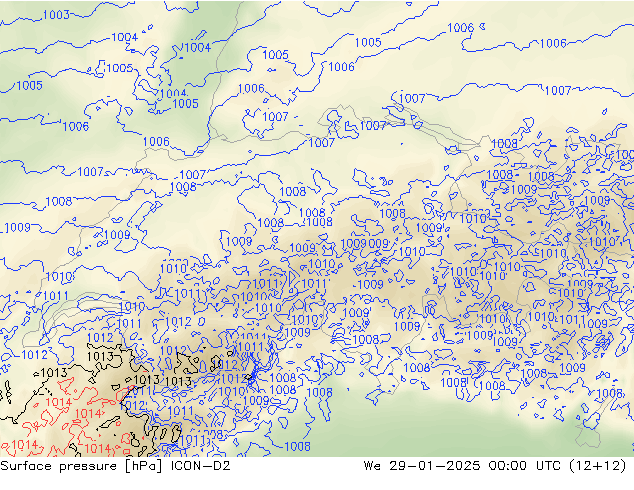This screenshot has height=490, width=634.
Task: Select the "00:00 UTC" time text
Action: [x=524, y=466]
